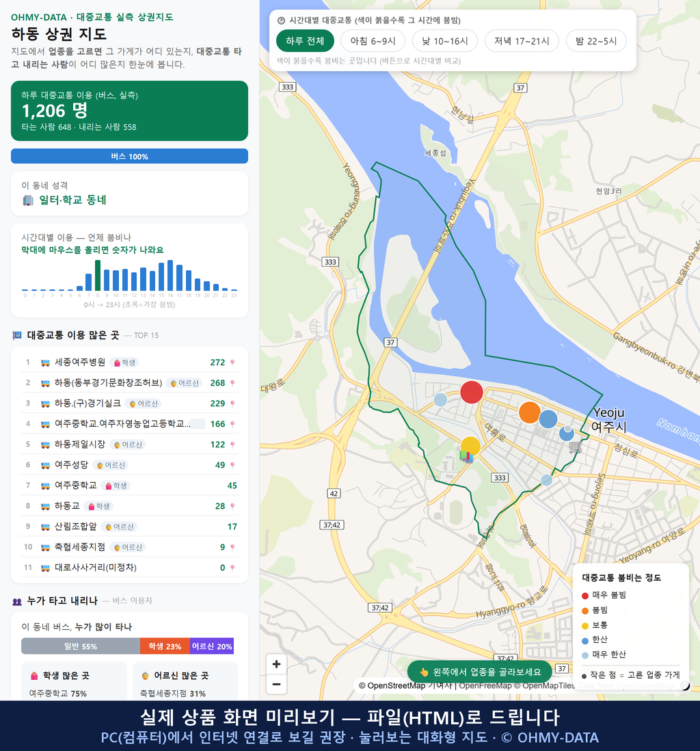Select the 밤 22~5시 time filter
This screenshot has height=751, width=700.
pyautogui.click(x=596, y=41)
